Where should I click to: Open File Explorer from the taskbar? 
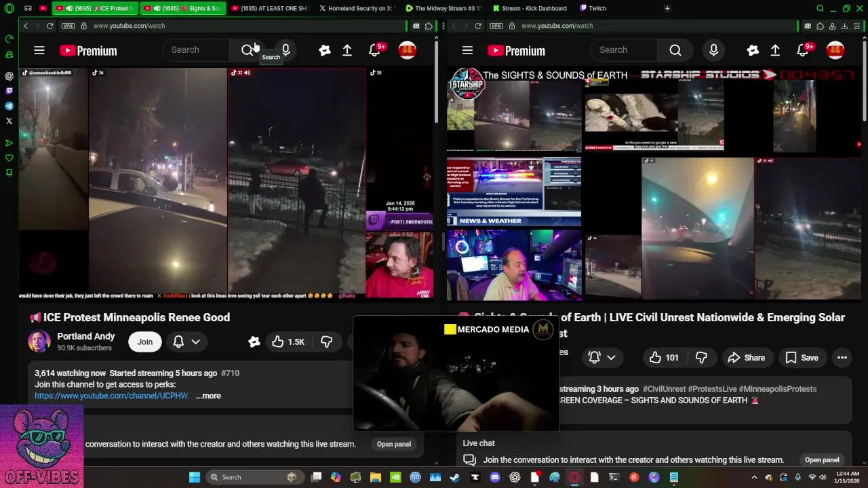375,477
